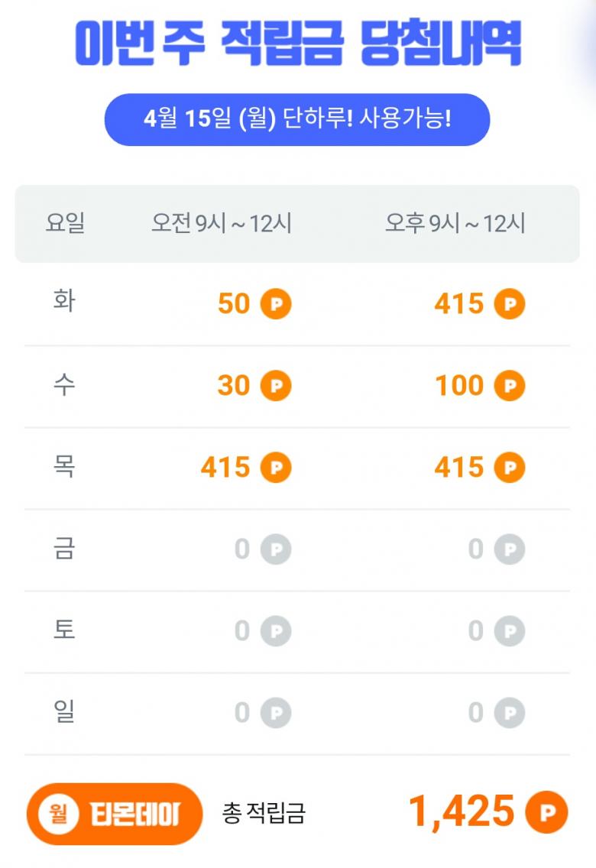The image size is (596, 868).
Task: Select the P coin in Thursday morning row
Action: coord(276,468)
